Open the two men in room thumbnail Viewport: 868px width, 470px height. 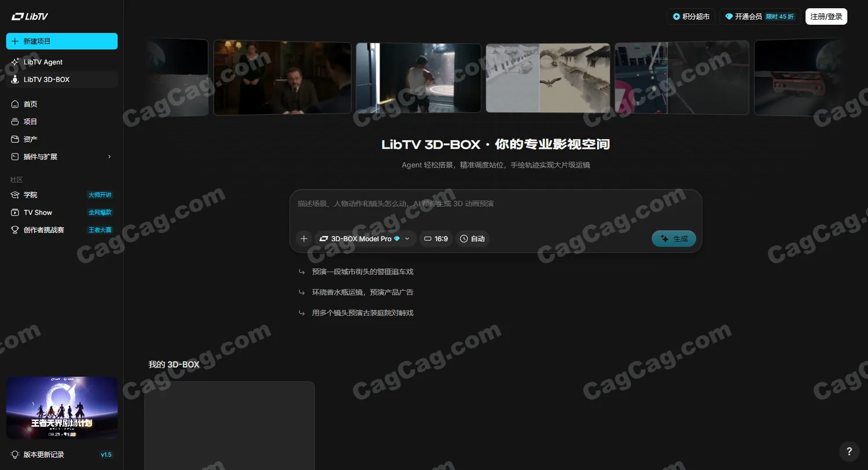[x=282, y=78]
